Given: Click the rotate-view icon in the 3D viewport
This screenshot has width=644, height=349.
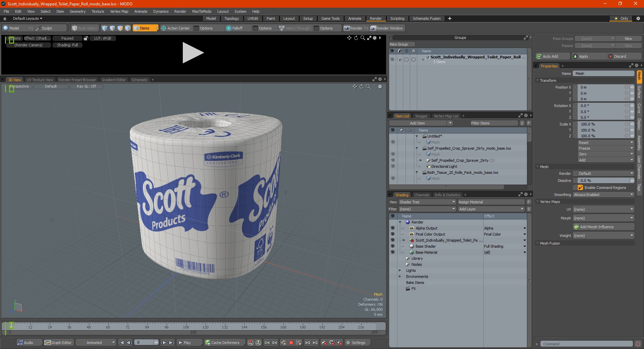Looking at the screenshot, I should point(361,87).
